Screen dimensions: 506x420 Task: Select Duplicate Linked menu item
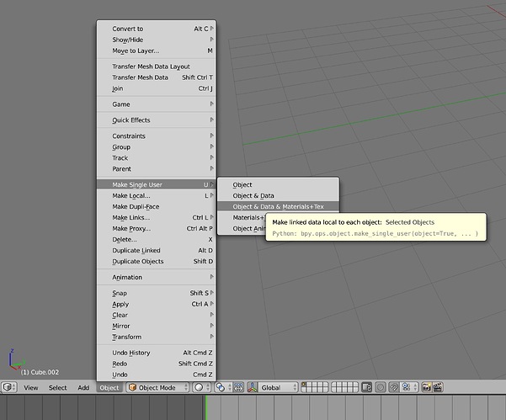(157, 250)
